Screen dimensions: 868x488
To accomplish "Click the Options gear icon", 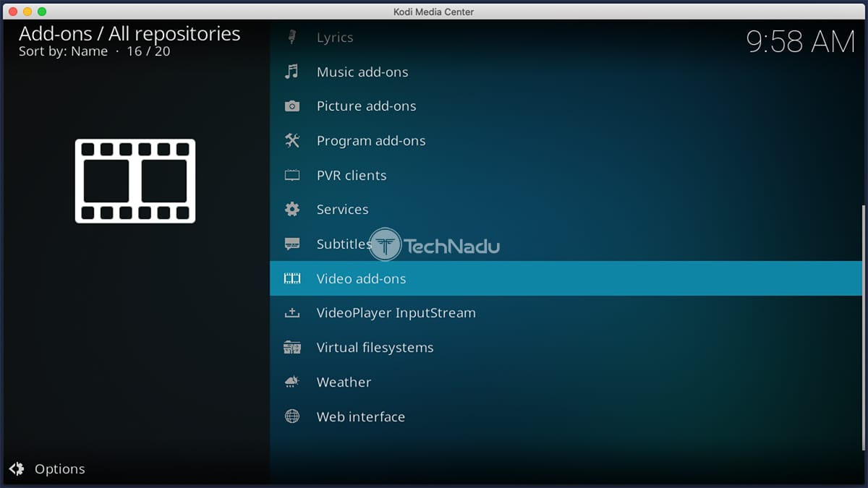I will [x=17, y=468].
